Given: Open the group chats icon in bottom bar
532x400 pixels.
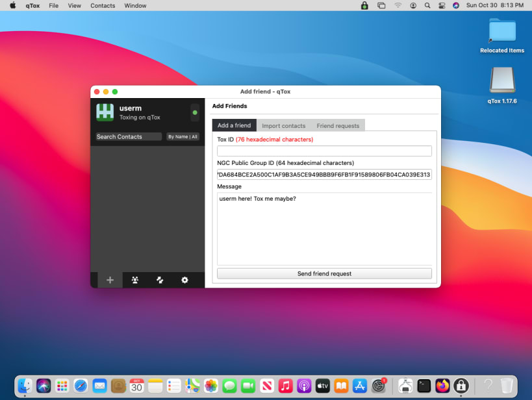Looking at the screenshot, I should pyautogui.click(x=135, y=280).
